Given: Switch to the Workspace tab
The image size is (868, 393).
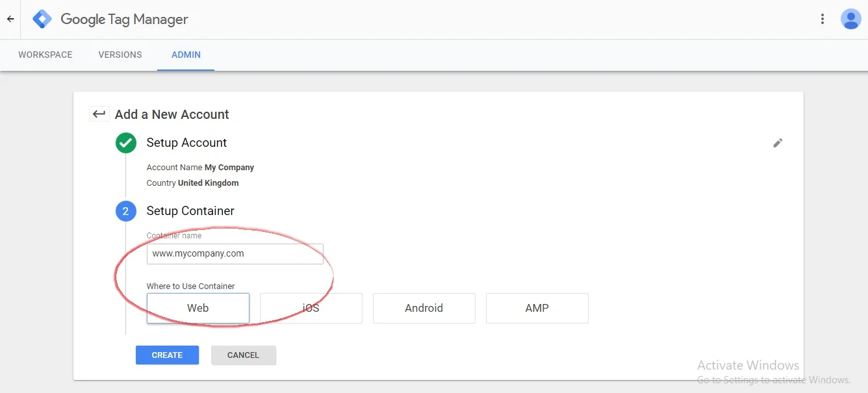Looking at the screenshot, I should tap(45, 55).
